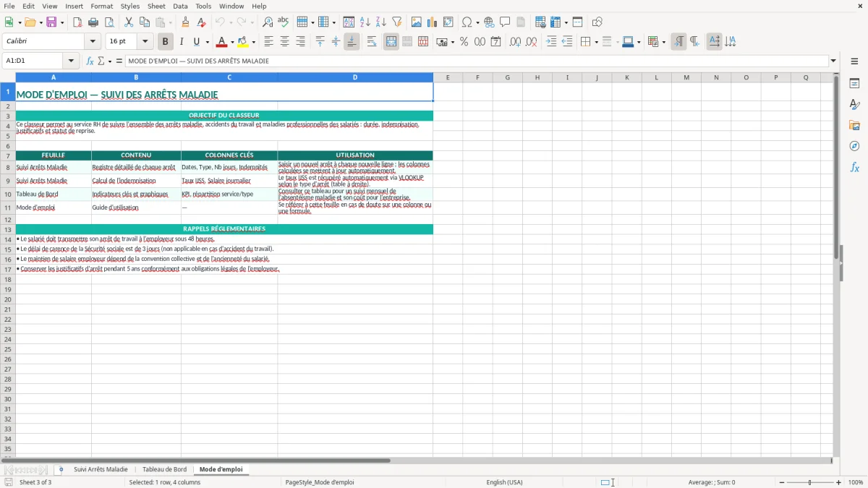Toggle Freeze Rows and Columns
The width and height of the screenshot is (868, 488).
556,22
